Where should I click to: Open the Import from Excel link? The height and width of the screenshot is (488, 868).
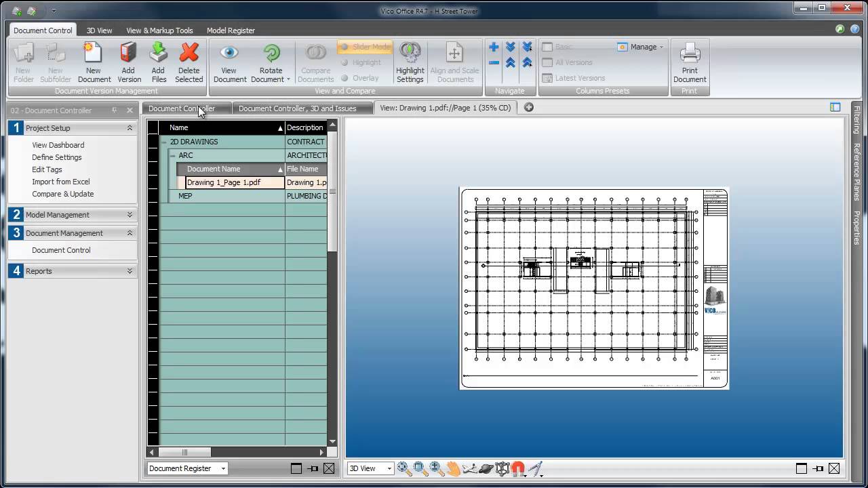pyautogui.click(x=61, y=182)
